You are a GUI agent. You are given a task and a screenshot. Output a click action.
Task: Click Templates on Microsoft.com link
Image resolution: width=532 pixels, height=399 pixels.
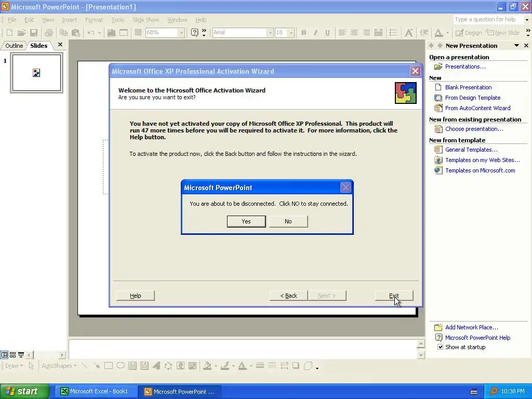[480, 170]
